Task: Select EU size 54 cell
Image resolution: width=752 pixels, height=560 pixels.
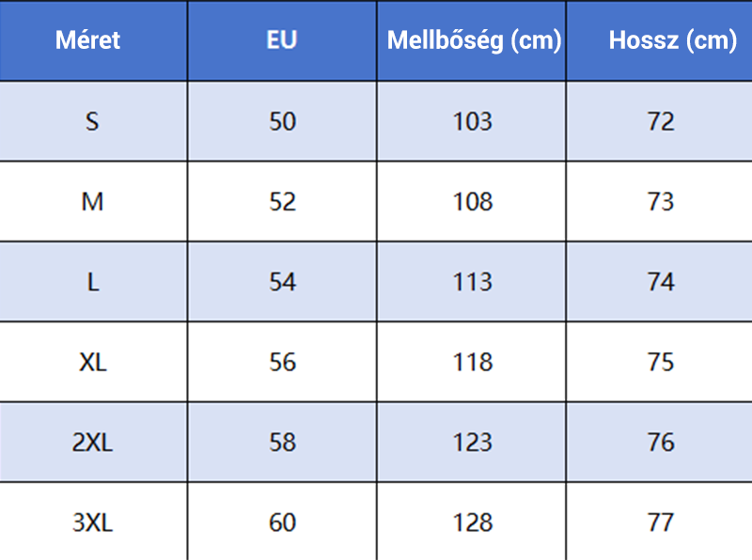Action: [282, 282]
